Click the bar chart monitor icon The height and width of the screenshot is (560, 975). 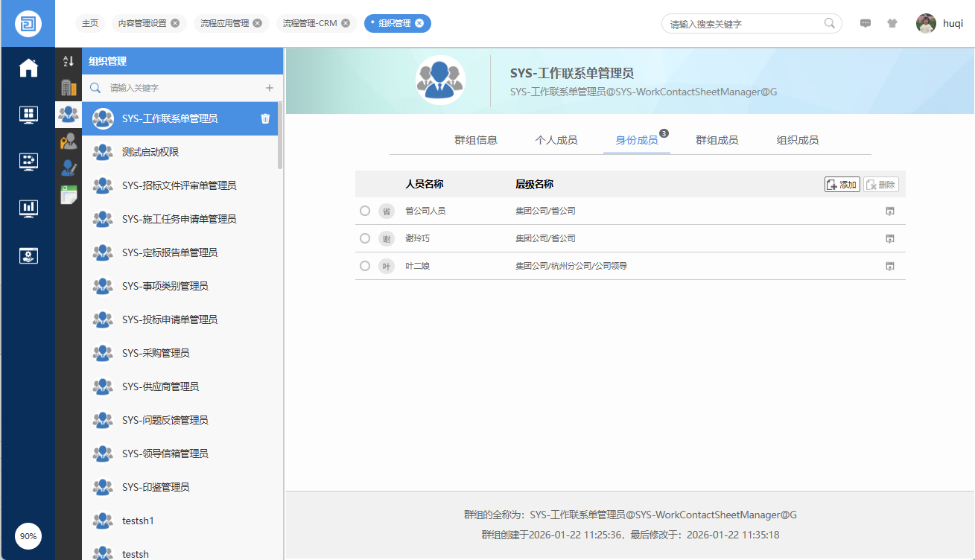tap(28, 208)
